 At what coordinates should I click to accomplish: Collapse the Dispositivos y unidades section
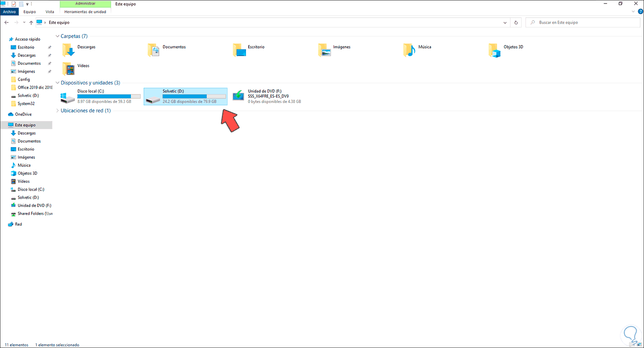pos(58,82)
